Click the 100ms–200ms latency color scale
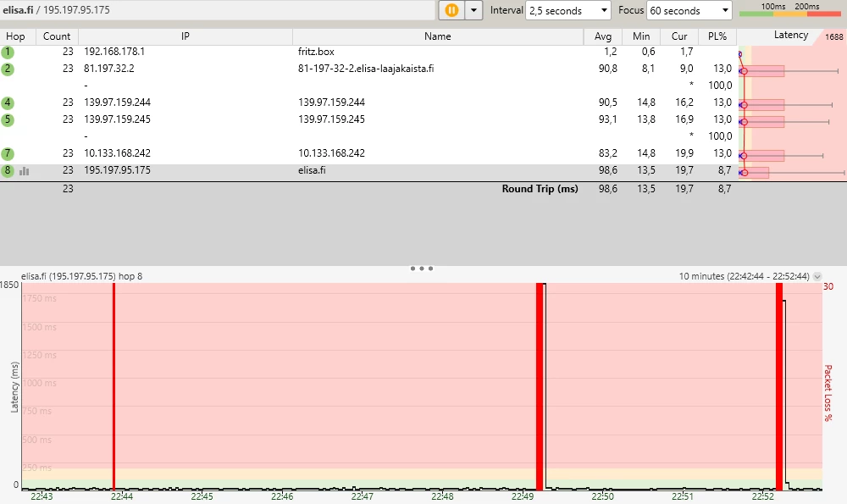Screen dimensions: 847x504 (x=790, y=9)
